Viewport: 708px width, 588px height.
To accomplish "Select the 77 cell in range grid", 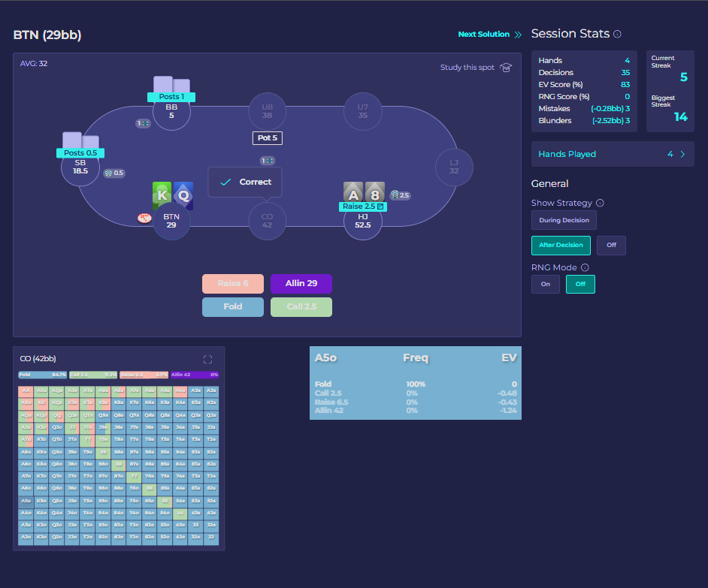I will 134,477.
